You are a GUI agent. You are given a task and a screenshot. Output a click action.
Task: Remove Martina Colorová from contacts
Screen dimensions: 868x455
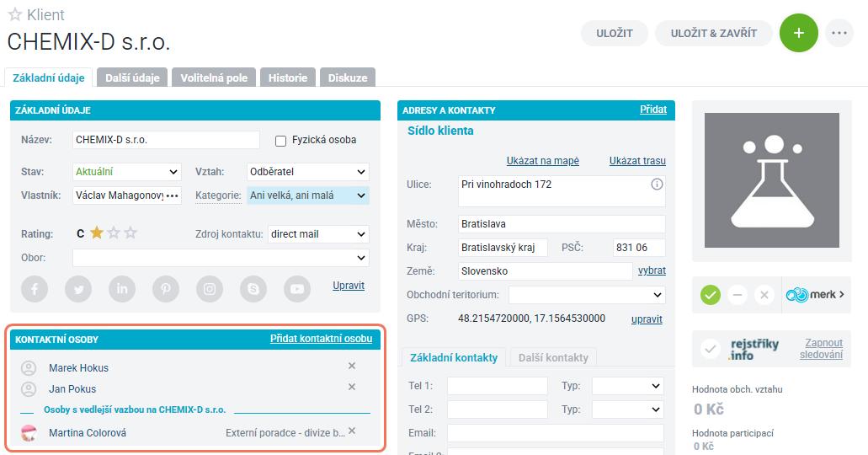click(352, 431)
